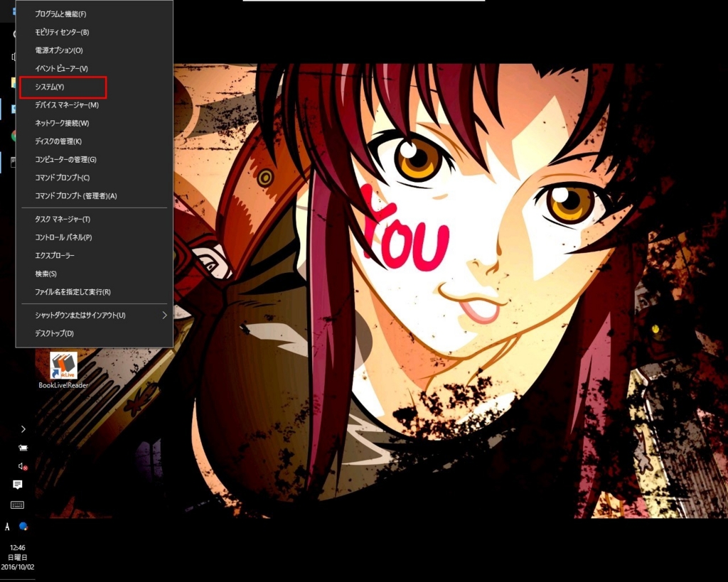The width and height of the screenshot is (728, 582).
Task: Open プログラムと機能(F) from the menu
Action: (95, 14)
